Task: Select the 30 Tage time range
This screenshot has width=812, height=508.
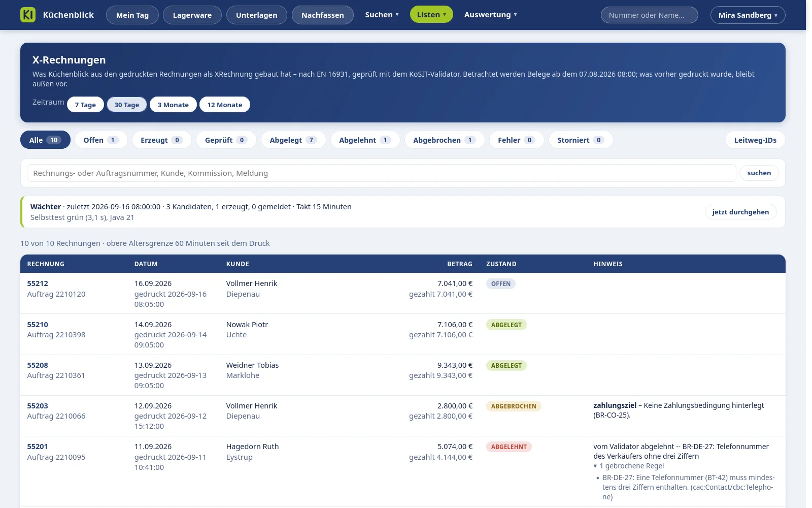Action: pos(127,105)
